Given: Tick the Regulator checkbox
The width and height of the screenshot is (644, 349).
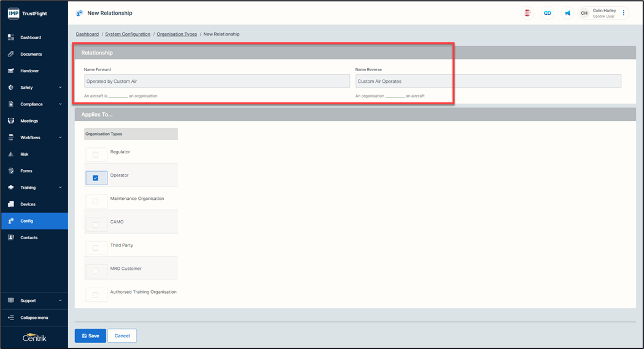Looking at the screenshot, I should click(x=95, y=155).
